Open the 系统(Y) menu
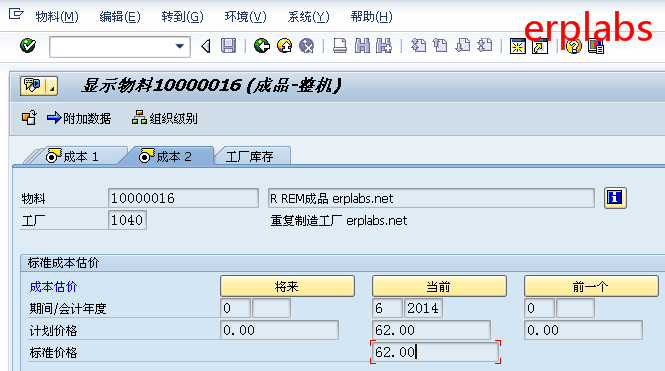 308,17
